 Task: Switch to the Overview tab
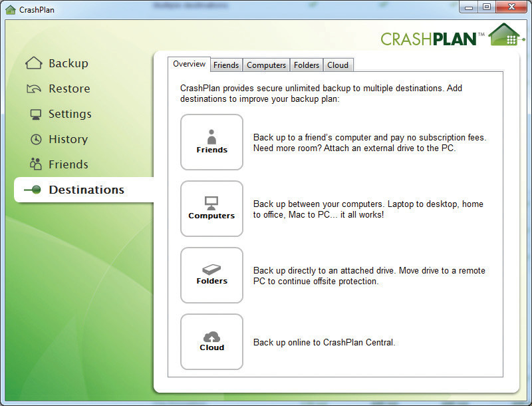pyautogui.click(x=189, y=64)
